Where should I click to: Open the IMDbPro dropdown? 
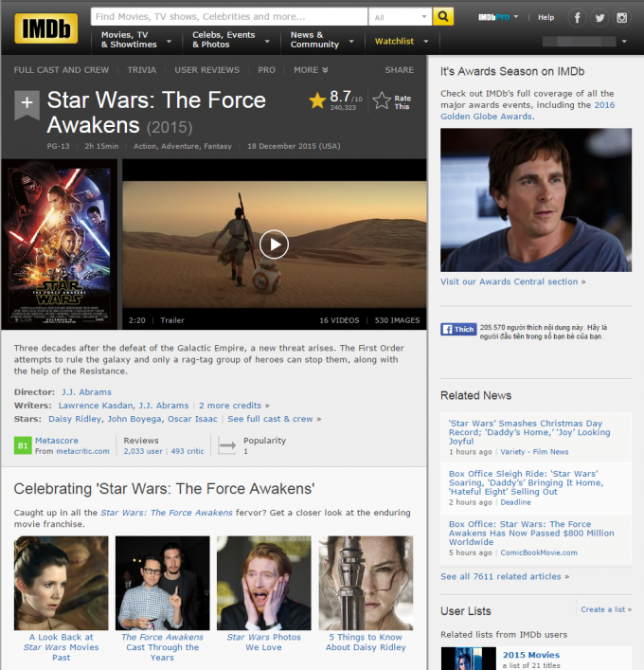pyautogui.click(x=498, y=17)
